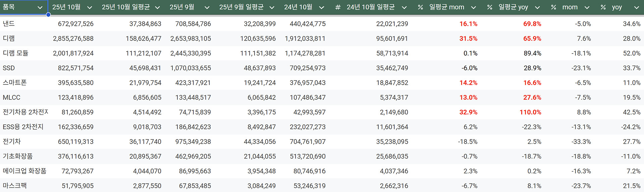
Task: Click the cell showing 107,486,347
Action: coord(308,98)
